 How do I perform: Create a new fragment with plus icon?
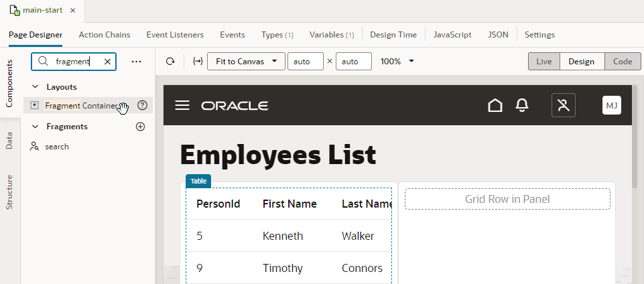[140, 126]
